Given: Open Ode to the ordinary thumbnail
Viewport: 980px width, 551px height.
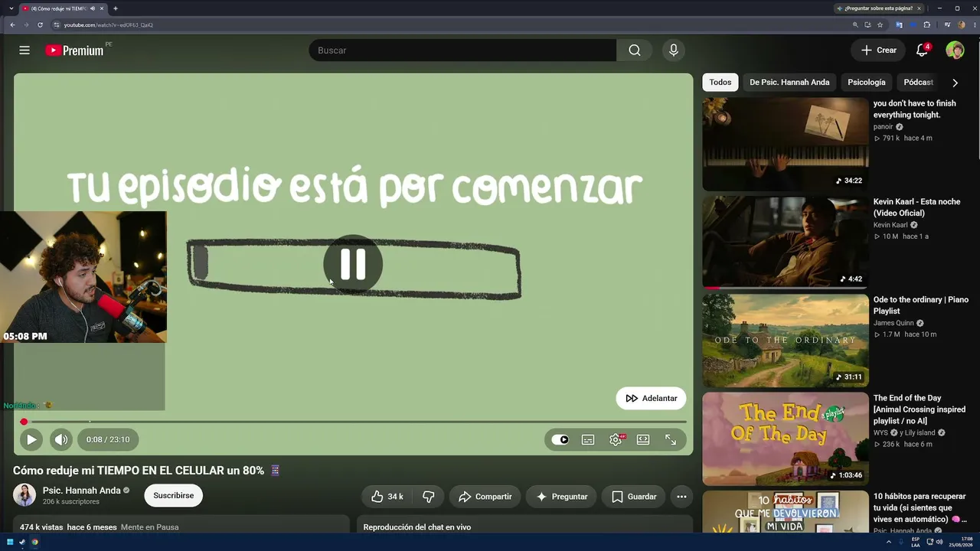Looking at the screenshot, I should (x=786, y=341).
